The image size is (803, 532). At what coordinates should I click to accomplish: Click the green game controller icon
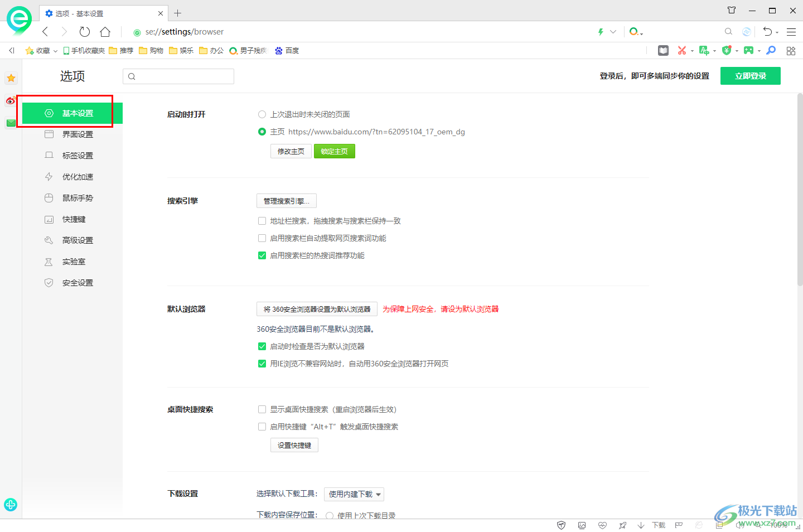click(x=748, y=51)
